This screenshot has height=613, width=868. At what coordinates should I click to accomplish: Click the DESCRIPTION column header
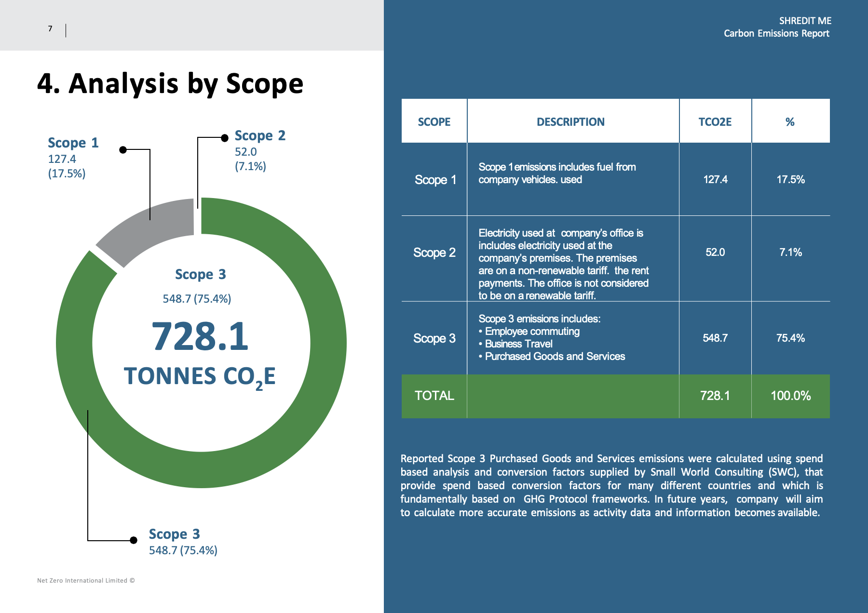pyautogui.click(x=570, y=122)
